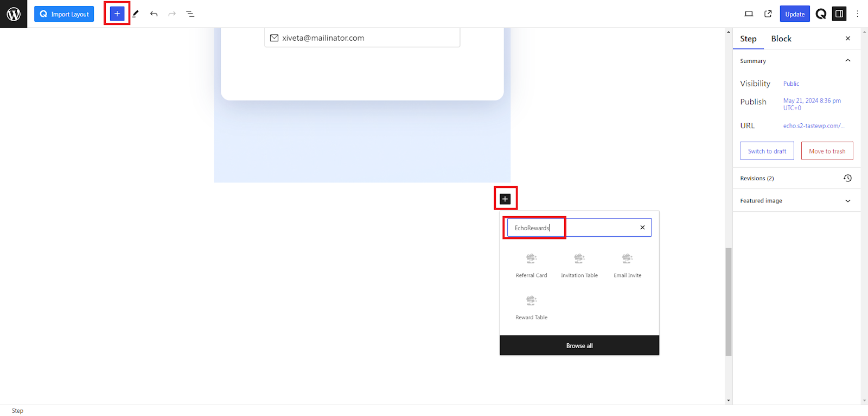The image size is (868, 416).
Task: Insert the Referral Card block
Action: 531,264
